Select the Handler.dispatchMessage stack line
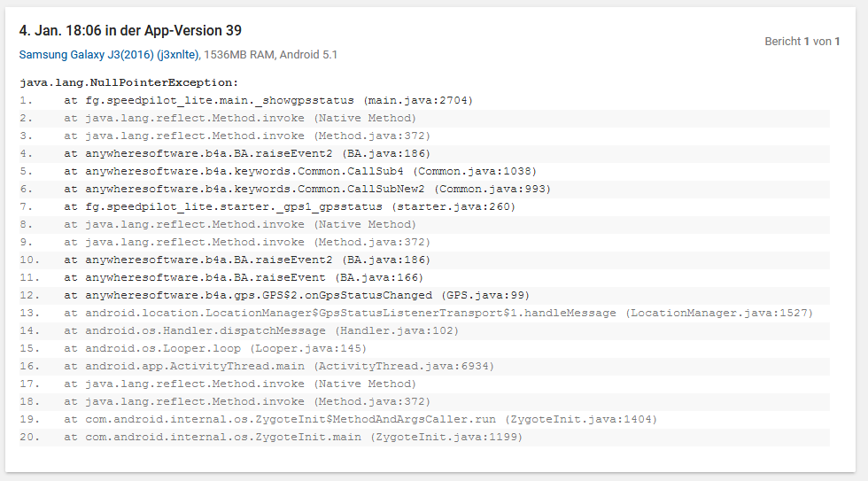The height and width of the screenshot is (481, 868). [x=261, y=330]
